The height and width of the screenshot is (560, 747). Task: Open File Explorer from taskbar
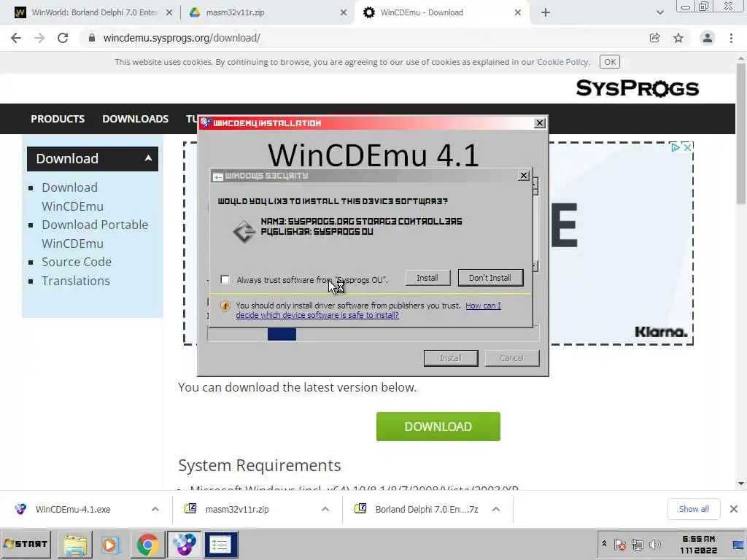(75, 544)
